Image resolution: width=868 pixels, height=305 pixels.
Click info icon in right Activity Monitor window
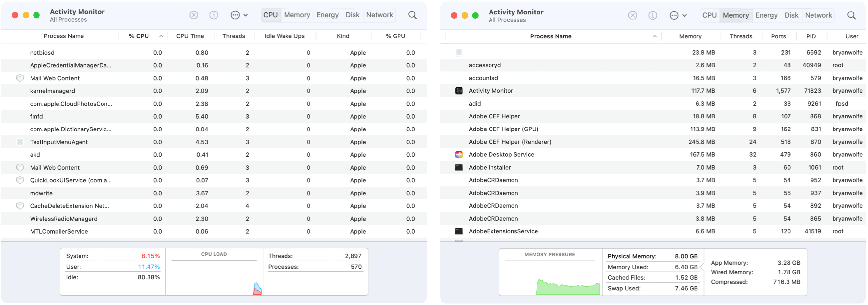click(653, 15)
